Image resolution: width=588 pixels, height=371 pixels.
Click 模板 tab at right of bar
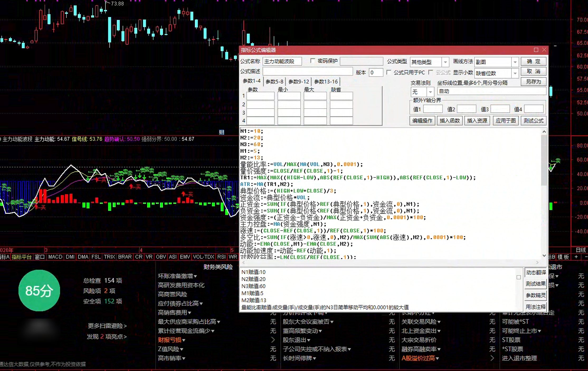(563, 257)
